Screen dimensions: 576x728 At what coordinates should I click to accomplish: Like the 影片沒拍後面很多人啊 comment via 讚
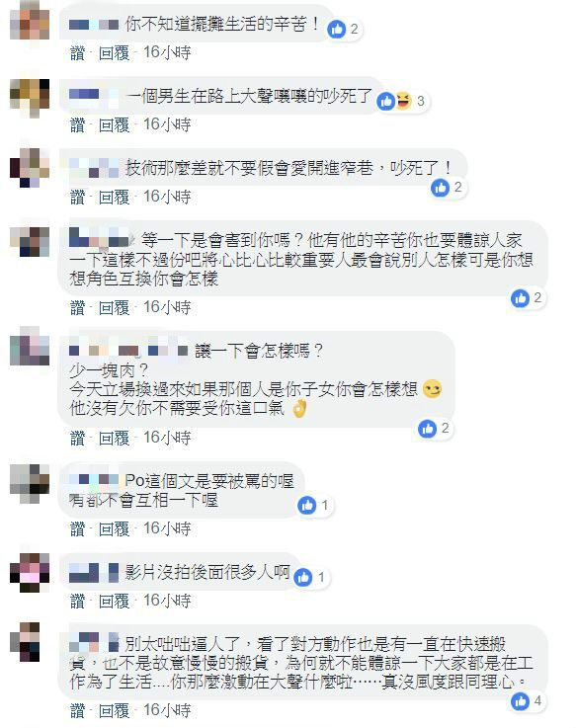coord(78,601)
